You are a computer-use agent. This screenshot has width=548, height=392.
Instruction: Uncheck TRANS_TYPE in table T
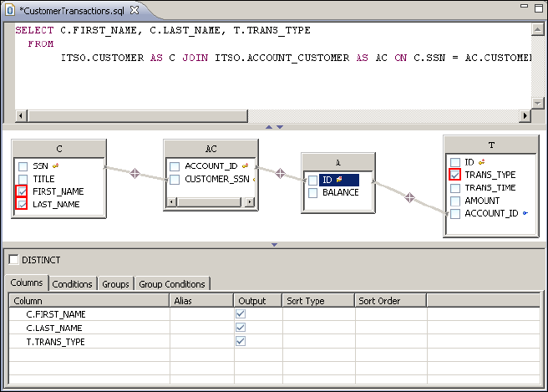point(454,175)
